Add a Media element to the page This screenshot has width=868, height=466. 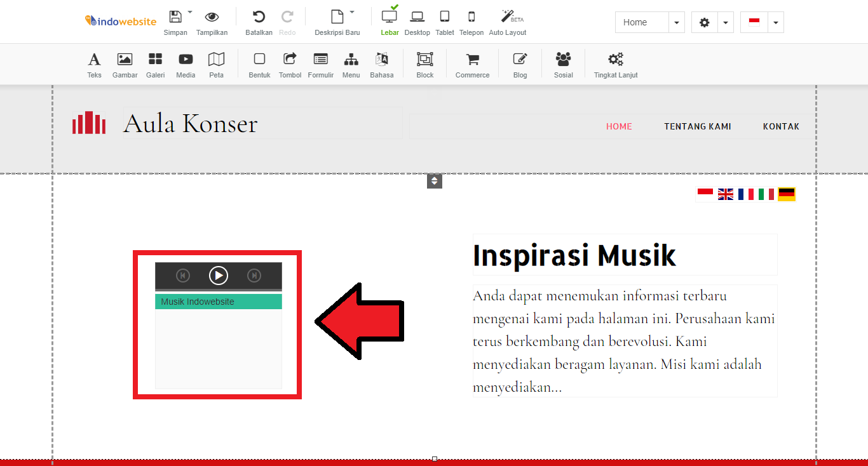(185, 63)
